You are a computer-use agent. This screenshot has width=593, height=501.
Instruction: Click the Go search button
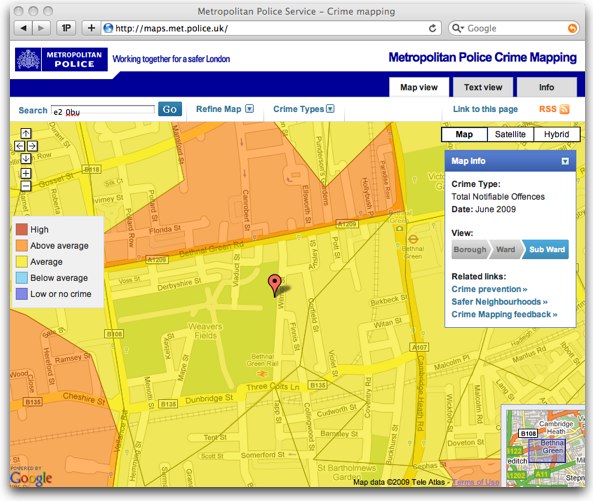pyautogui.click(x=170, y=109)
